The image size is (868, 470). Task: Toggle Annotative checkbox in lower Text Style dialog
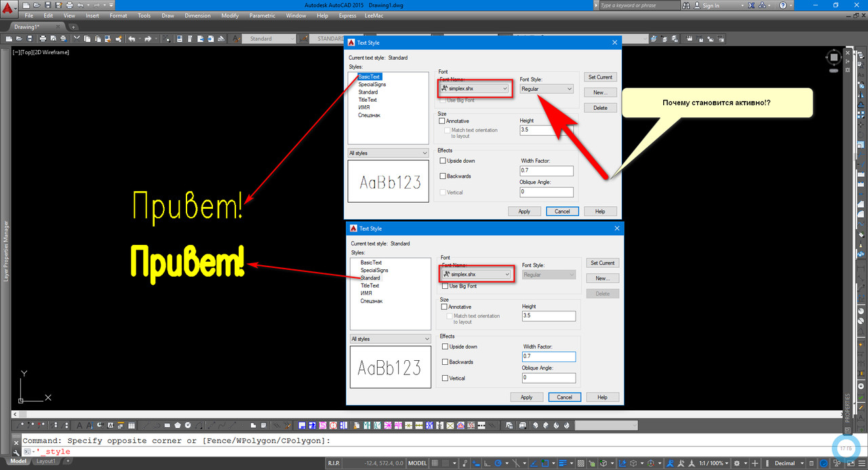point(445,307)
